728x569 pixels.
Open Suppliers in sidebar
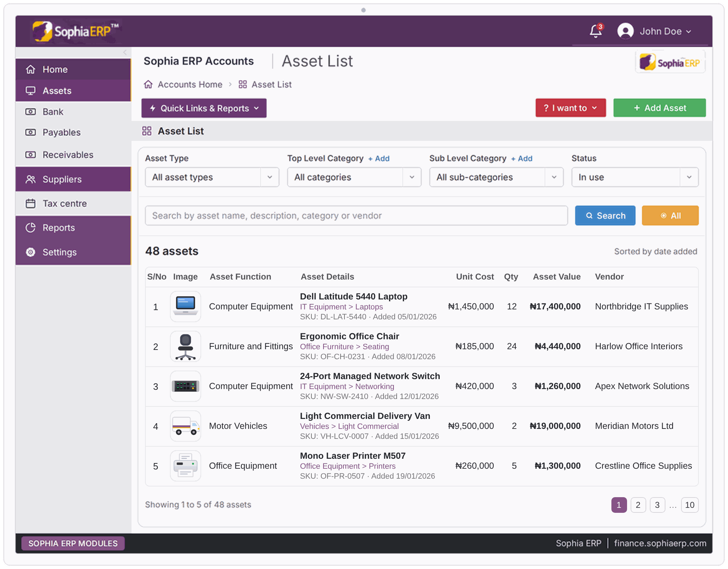pyautogui.click(x=73, y=179)
